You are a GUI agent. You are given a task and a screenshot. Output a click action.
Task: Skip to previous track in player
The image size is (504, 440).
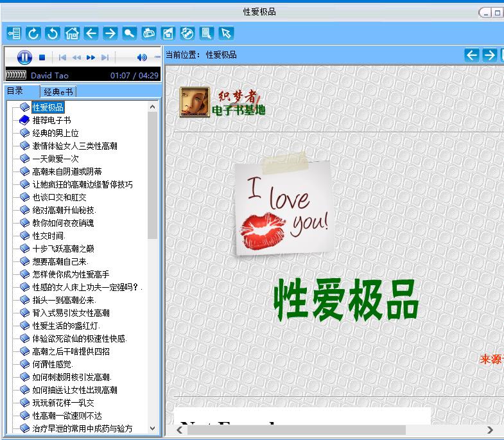[62, 58]
